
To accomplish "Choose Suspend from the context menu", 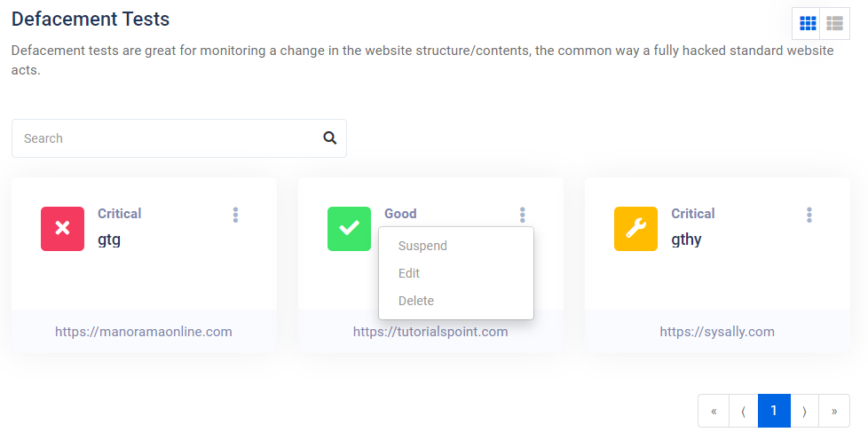I will [422, 246].
